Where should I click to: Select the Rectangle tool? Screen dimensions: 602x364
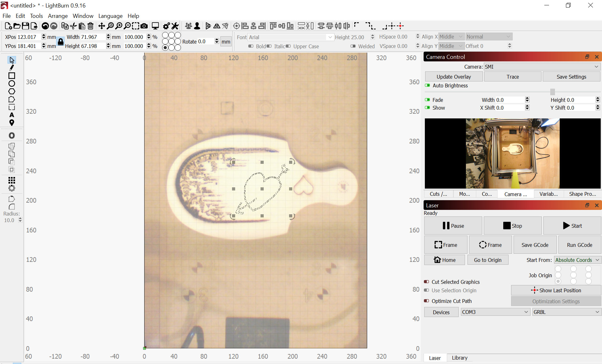tap(12, 76)
